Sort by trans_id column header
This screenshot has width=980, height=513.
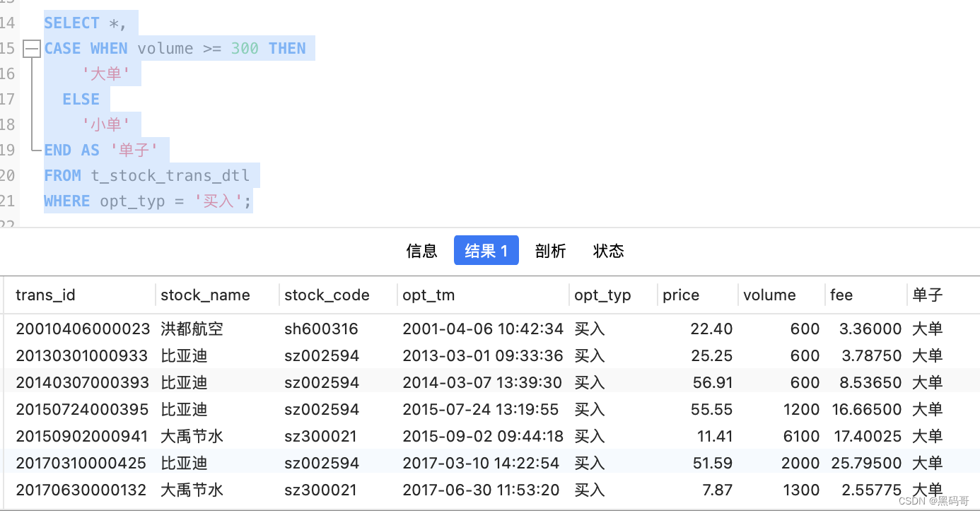click(45, 295)
